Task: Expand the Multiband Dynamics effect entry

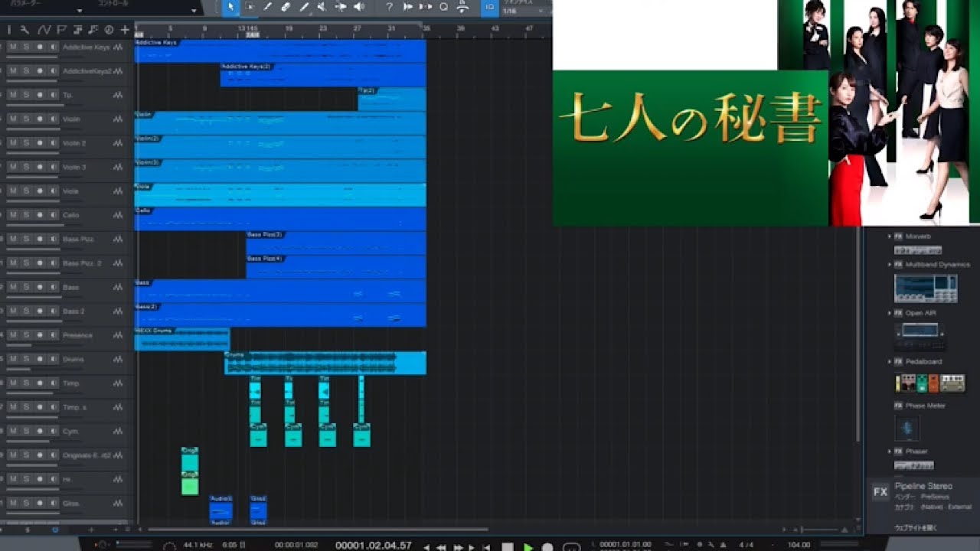Action: click(889, 265)
